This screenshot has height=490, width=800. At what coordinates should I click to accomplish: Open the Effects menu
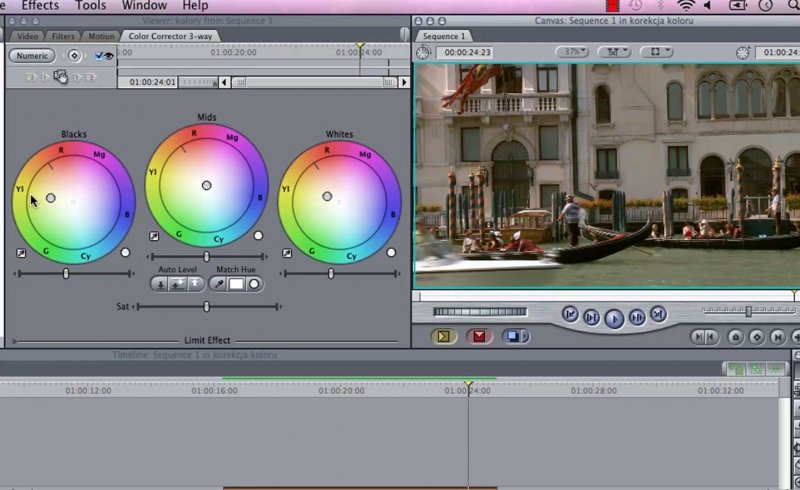point(40,6)
